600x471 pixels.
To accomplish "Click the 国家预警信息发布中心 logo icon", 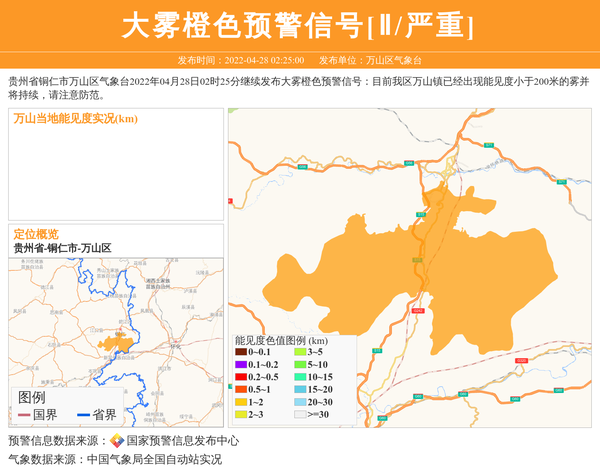I will coord(117,441).
